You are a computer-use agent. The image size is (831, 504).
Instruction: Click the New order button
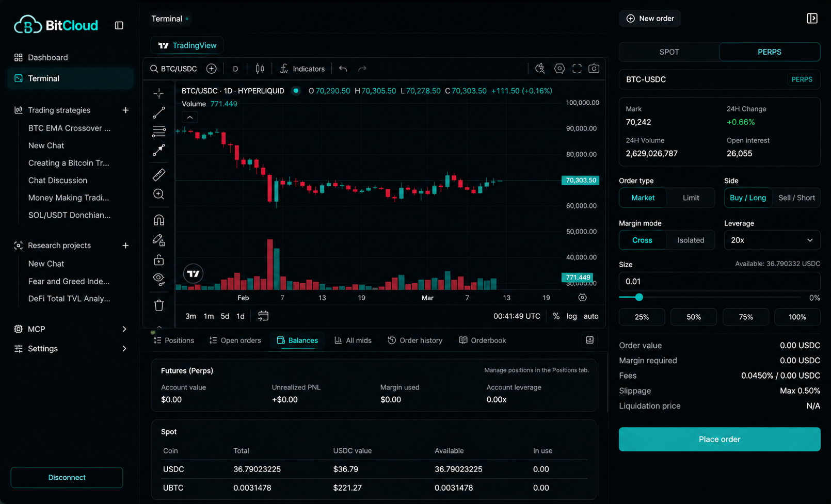pyautogui.click(x=650, y=19)
